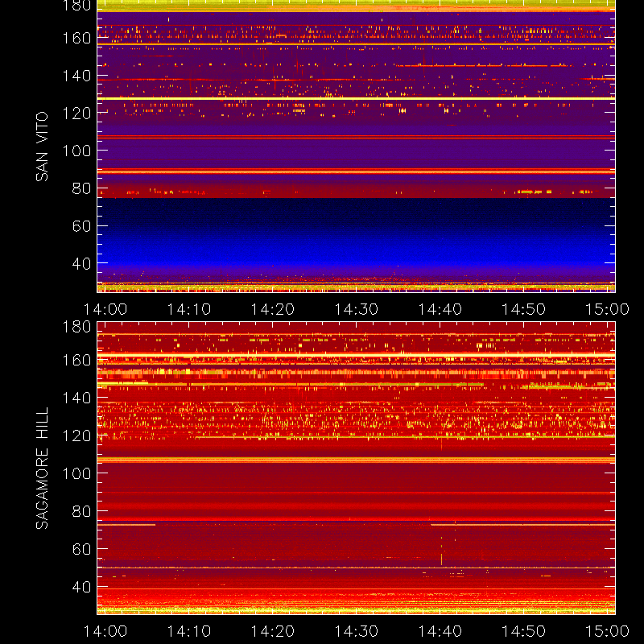Choose Sagamore Hill frequency label 60
The height and width of the screenshot is (644, 644).
(x=81, y=549)
